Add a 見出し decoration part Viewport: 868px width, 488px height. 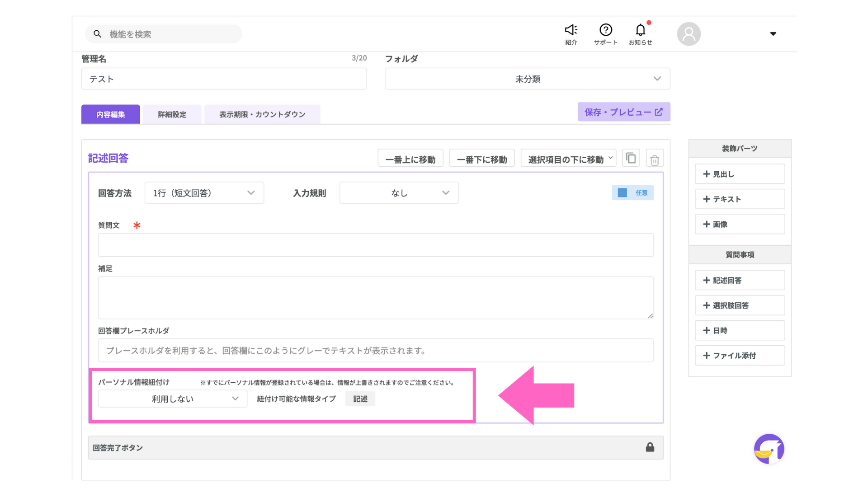[740, 174]
